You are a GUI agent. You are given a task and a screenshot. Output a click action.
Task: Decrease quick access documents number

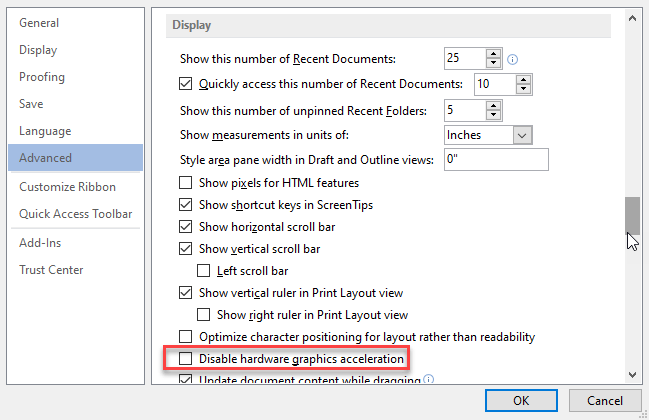(524, 89)
